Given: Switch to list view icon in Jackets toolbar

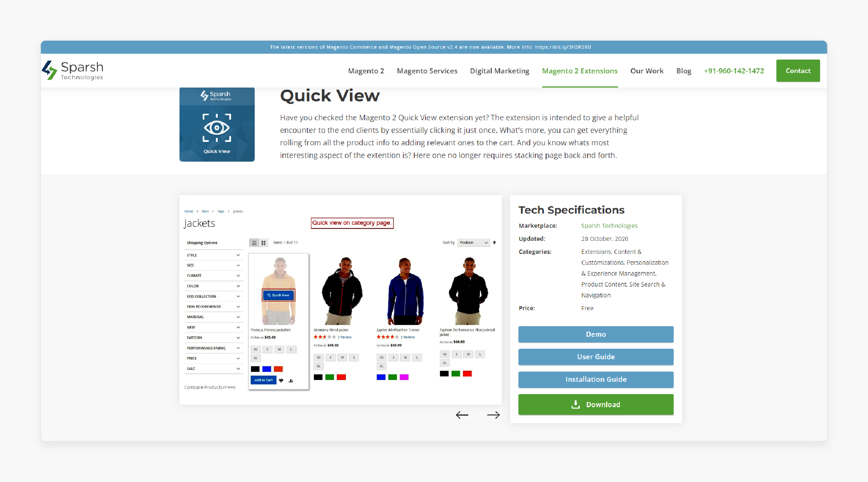Looking at the screenshot, I should [x=263, y=243].
